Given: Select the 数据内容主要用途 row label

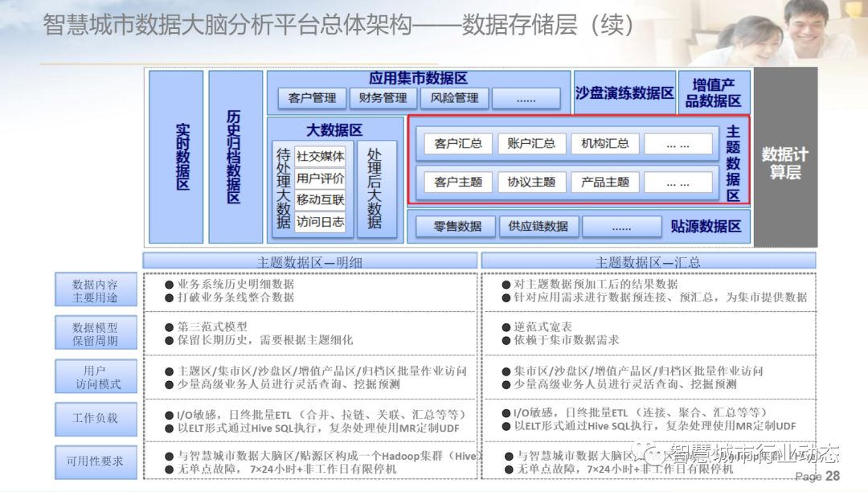Looking at the screenshot, I should [x=95, y=290].
